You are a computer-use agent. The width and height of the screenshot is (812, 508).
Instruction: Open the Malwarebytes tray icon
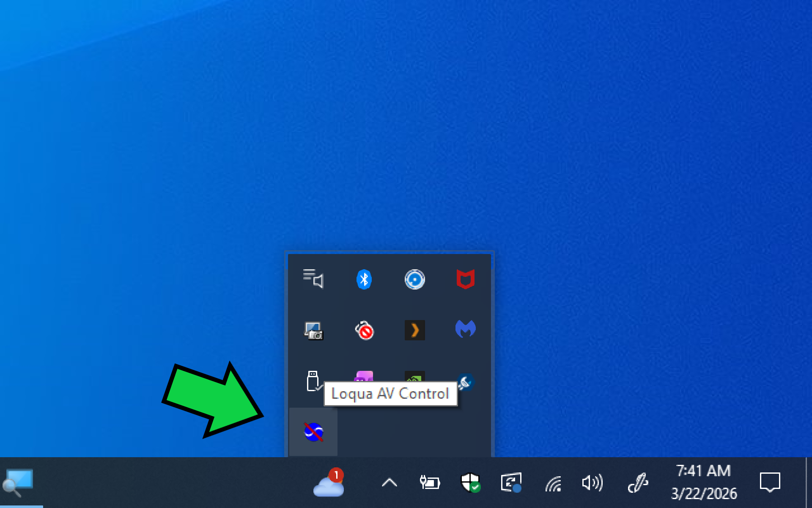[x=465, y=329]
